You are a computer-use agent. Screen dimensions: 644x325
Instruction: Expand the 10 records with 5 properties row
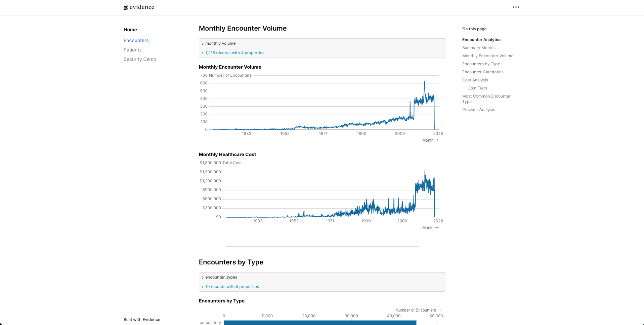tap(232, 287)
